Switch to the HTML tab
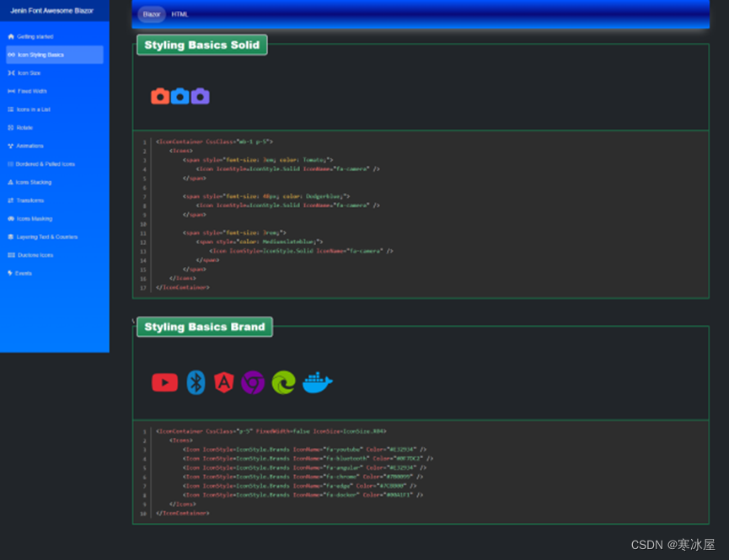Image resolution: width=729 pixels, height=560 pixels. pyautogui.click(x=180, y=14)
